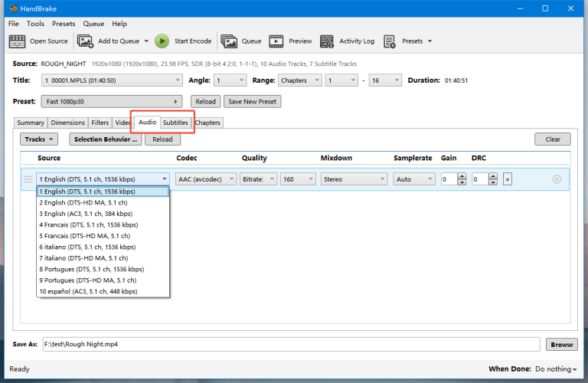The width and height of the screenshot is (588, 383).
Task: Open the Help menu
Action: tap(119, 24)
